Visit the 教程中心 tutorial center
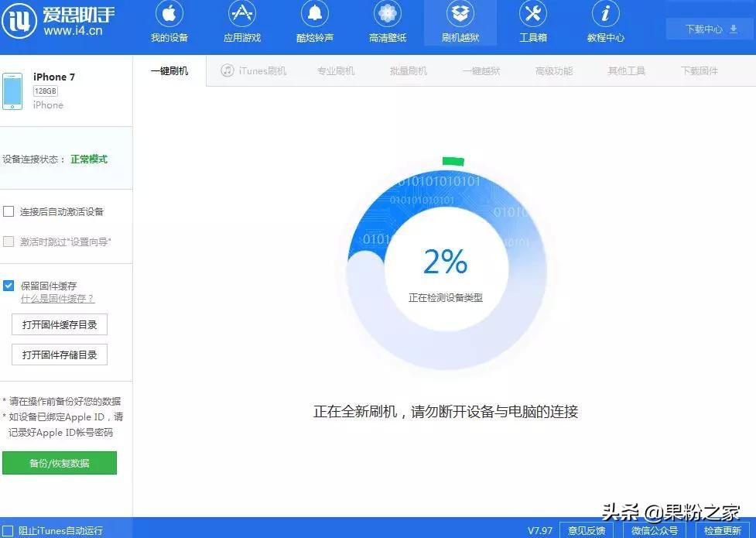 (x=605, y=23)
